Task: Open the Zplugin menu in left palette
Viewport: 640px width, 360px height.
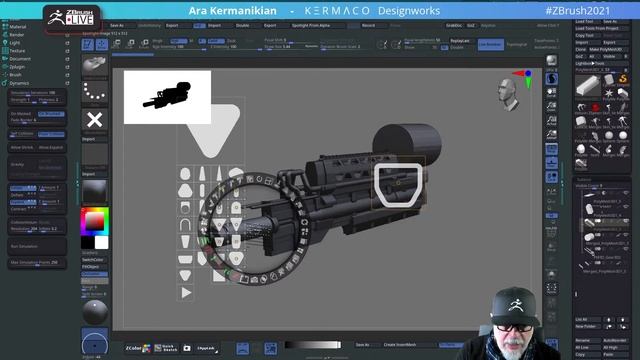Action: [x=17, y=67]
